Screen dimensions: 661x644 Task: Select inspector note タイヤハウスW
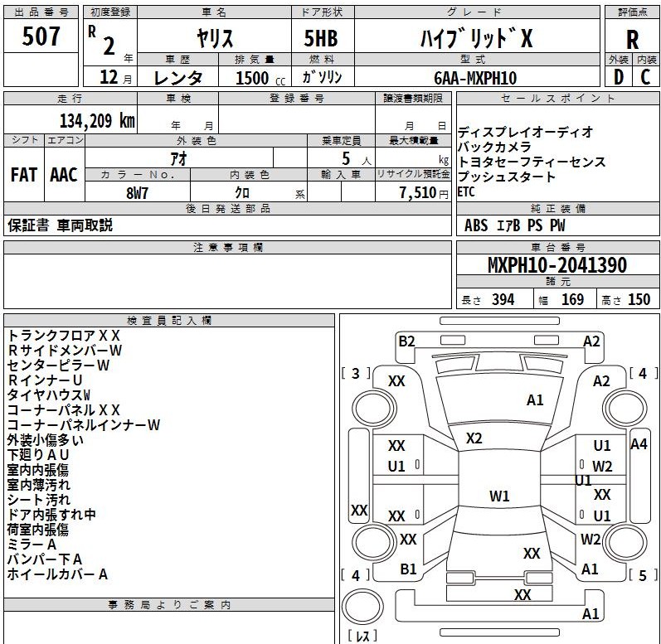48,395
